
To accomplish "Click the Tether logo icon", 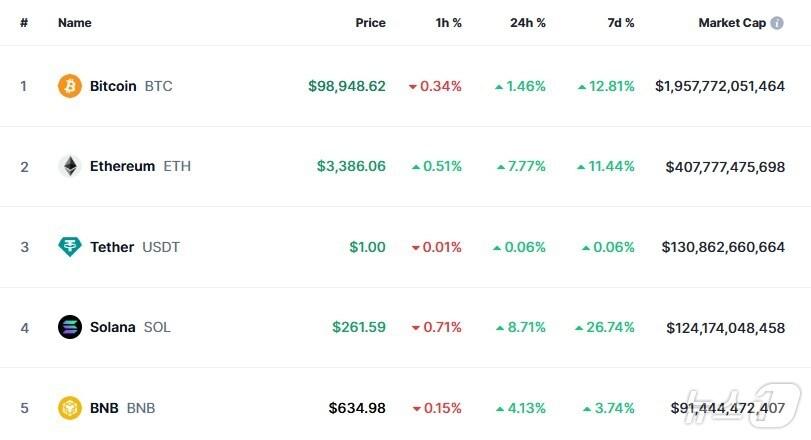I will pyautogui.click(x=69, y=247).
